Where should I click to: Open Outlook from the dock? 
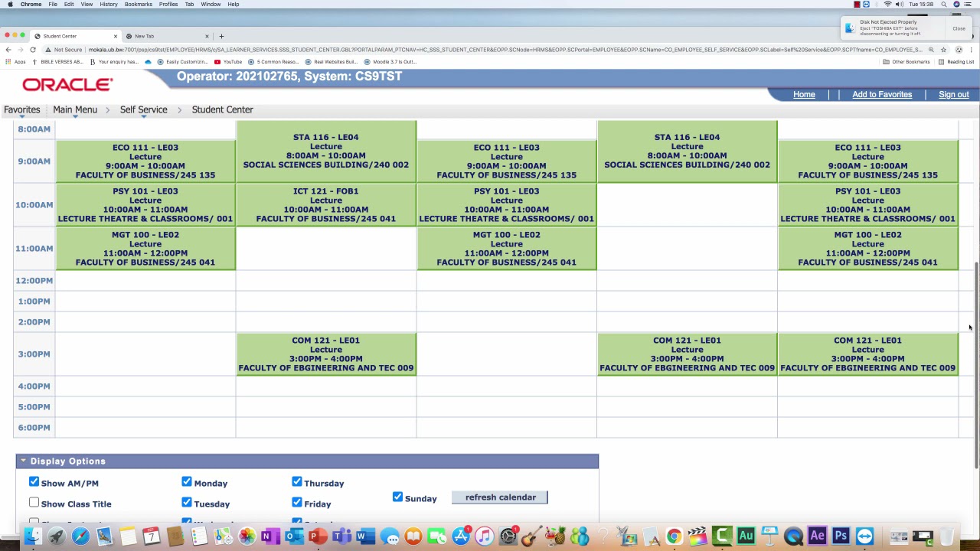[294, 536]
